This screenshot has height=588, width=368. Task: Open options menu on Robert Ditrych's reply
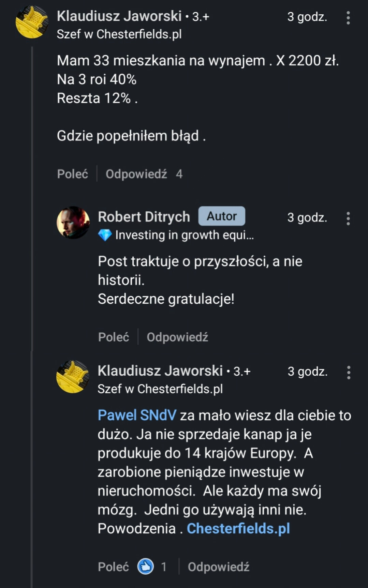(x=348, y=218)
